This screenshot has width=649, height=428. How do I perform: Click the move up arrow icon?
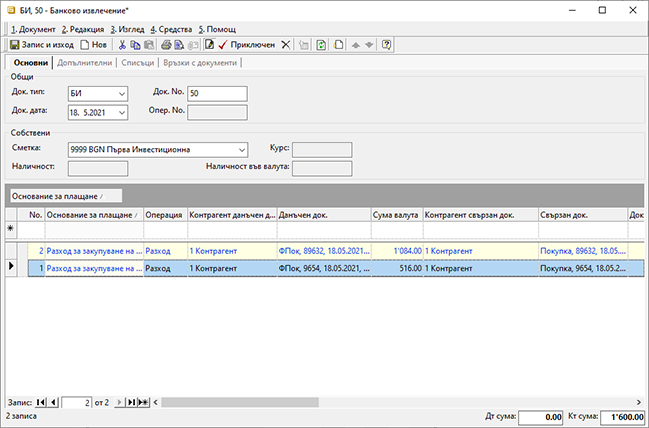click(356, 45)
